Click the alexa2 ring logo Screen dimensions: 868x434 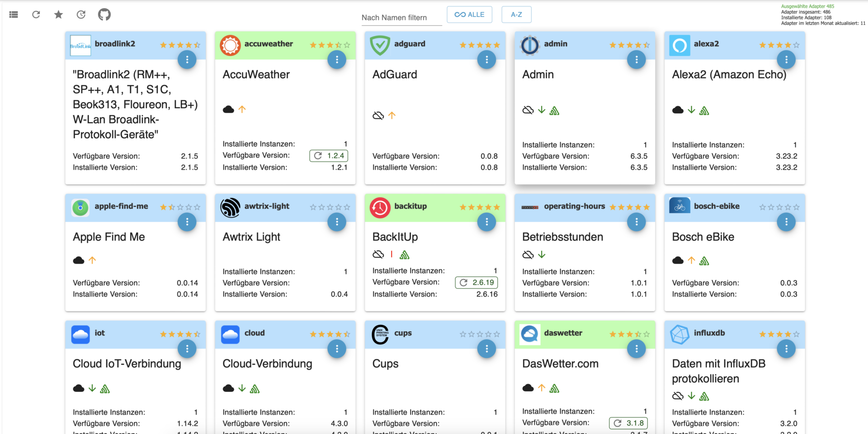[679, 45]
